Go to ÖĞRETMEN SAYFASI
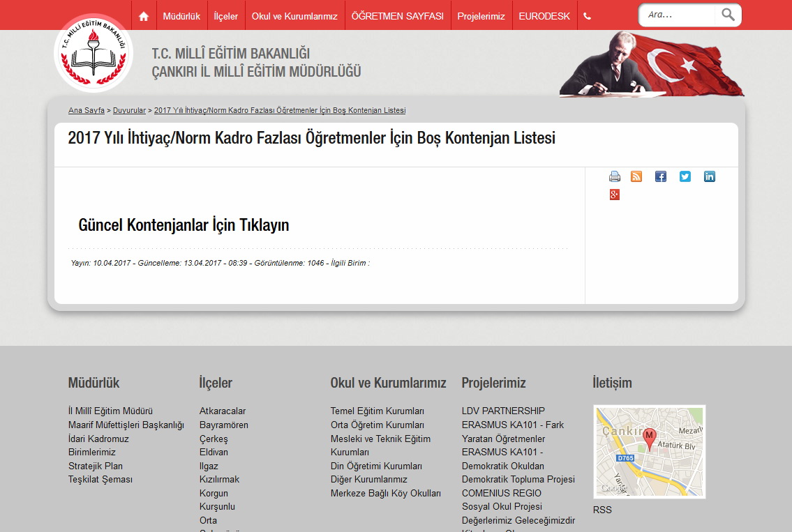 click(397, 15)
